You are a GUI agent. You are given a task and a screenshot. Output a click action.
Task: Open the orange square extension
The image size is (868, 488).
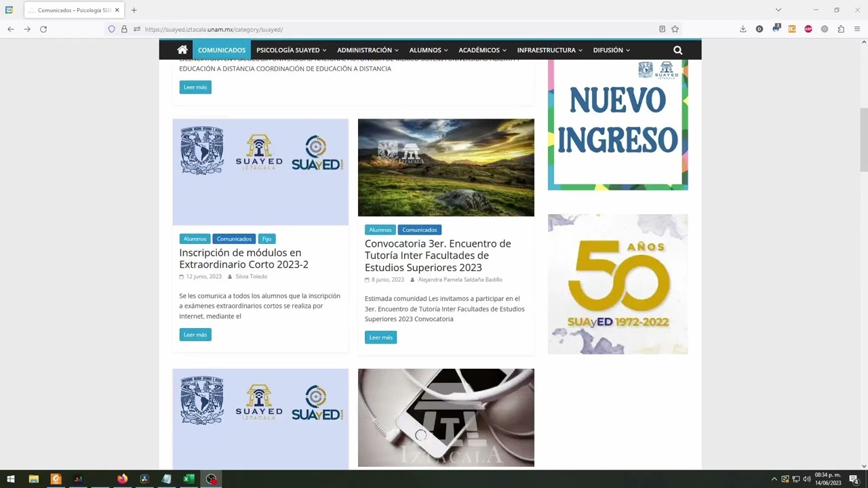[792, 29]
